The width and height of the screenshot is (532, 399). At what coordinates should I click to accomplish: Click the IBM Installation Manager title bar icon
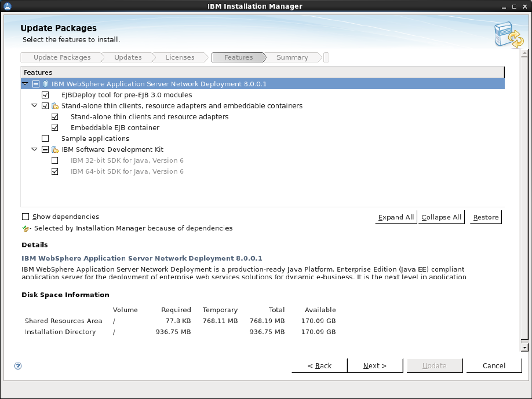pyautogui.click(x=8, y=6)
